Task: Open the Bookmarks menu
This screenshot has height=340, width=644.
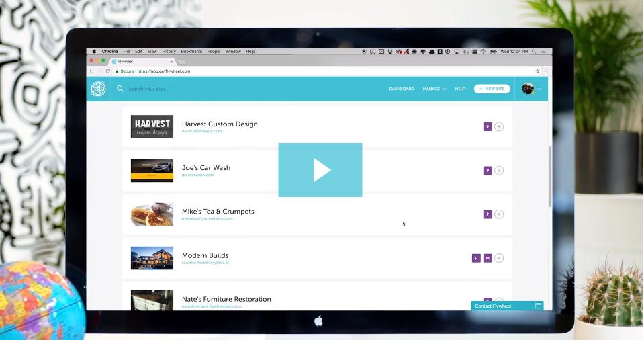Action: [x=191, y=51]
